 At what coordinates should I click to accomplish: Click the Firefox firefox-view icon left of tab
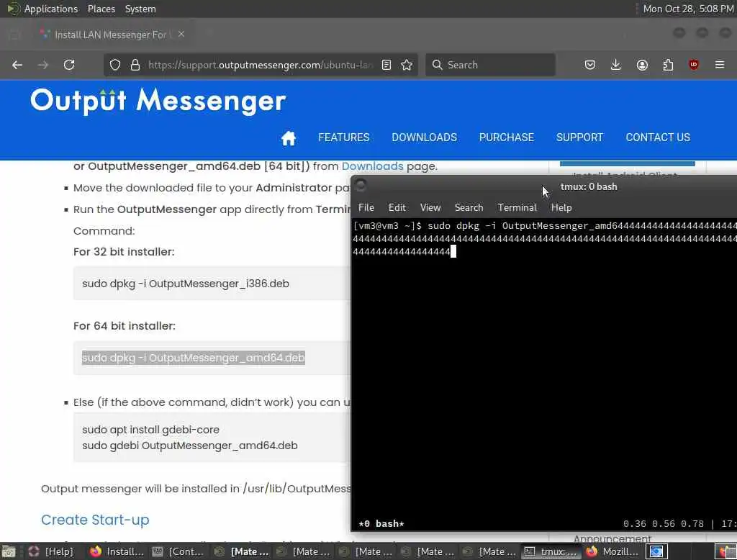(14, 35)
